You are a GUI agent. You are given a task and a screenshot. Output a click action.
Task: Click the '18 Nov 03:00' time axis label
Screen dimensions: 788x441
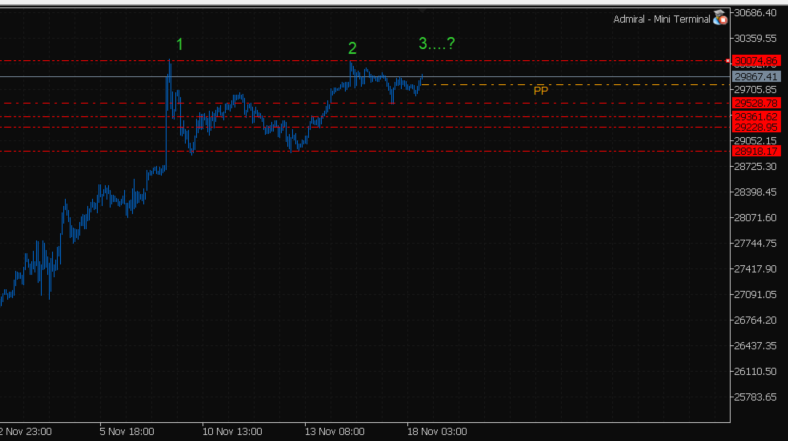click(x=437, y=431)
